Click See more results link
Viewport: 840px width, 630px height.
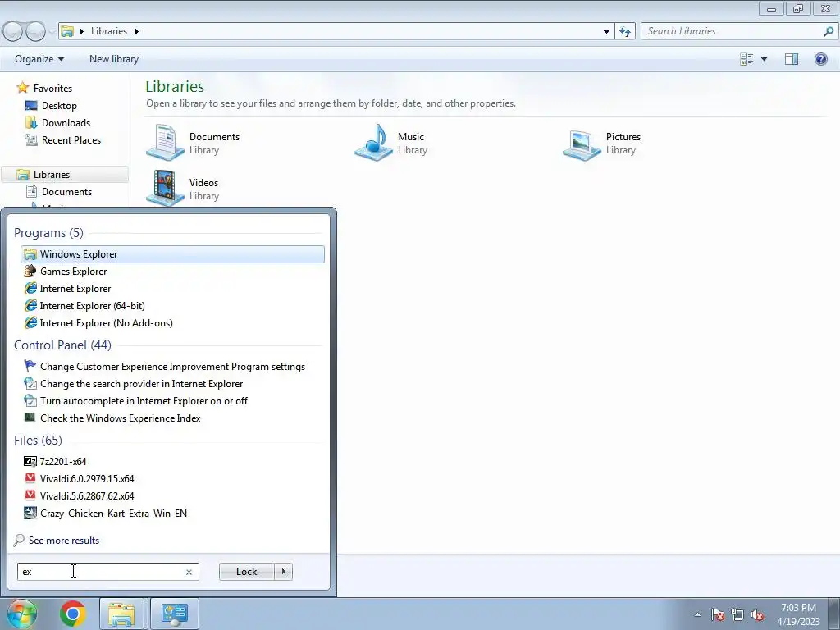click(x=64, y=540)
